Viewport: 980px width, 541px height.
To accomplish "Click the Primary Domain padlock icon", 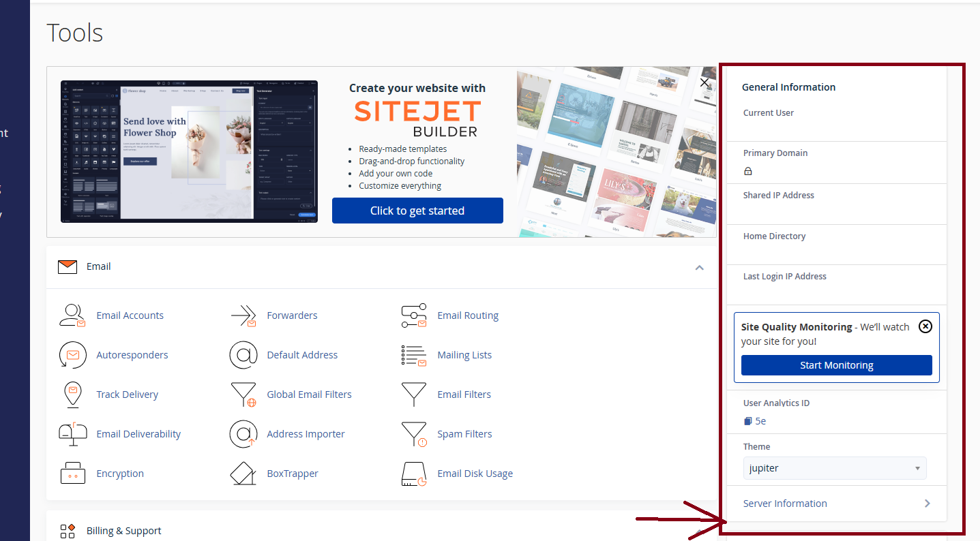I will [x=748, y=171].
